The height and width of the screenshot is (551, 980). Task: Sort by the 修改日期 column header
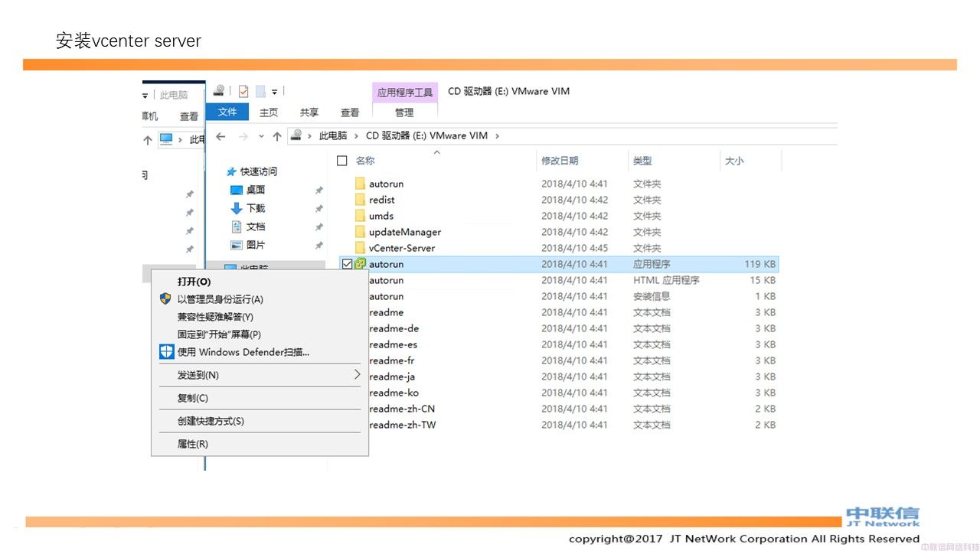coord(560,161)
